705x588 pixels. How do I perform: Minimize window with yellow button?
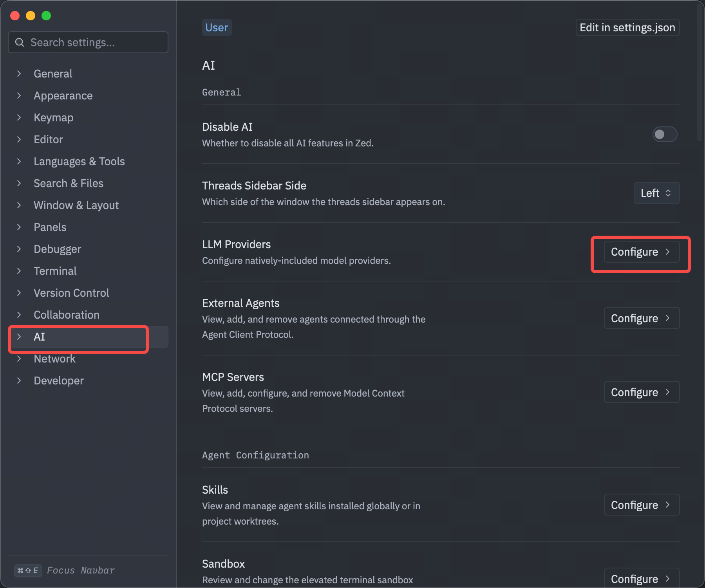[31, 16]
